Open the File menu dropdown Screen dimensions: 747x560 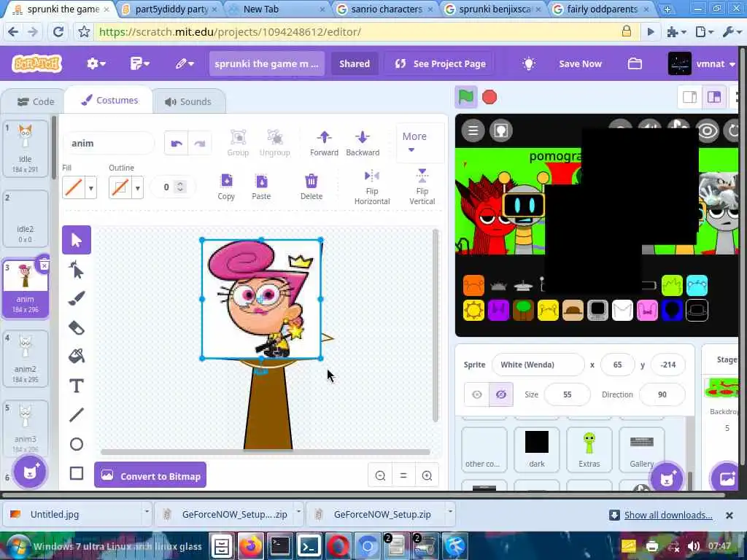point(139,64)
